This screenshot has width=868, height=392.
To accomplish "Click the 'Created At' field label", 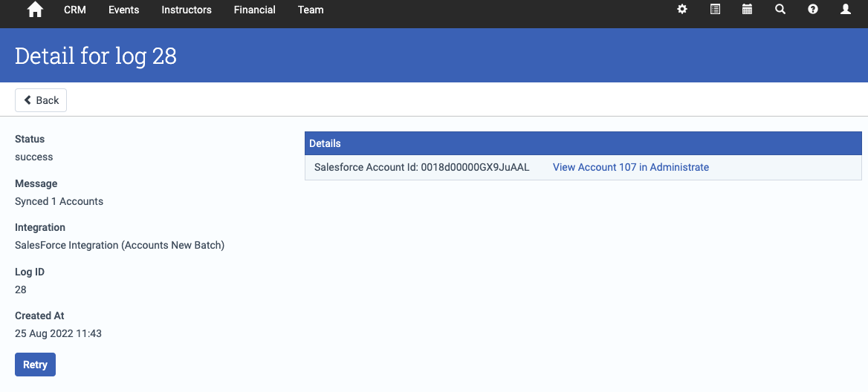I will [x=39, y=316].
